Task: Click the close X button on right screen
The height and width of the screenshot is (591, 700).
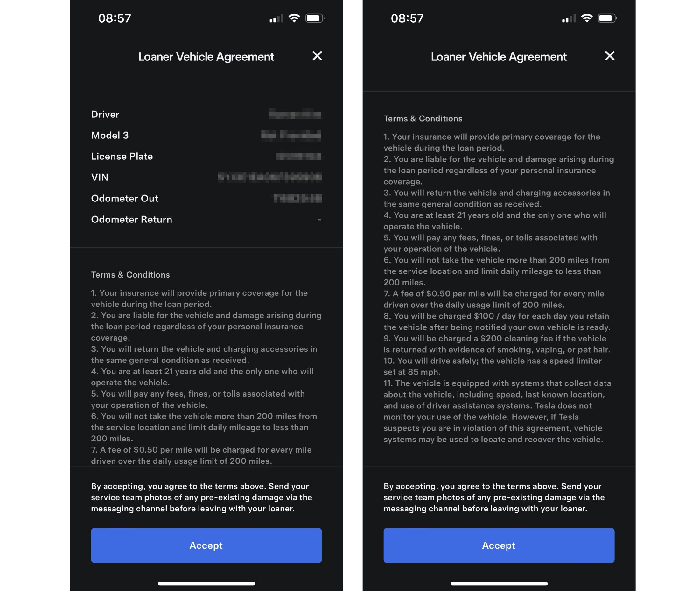Action: tap(609, 56)
